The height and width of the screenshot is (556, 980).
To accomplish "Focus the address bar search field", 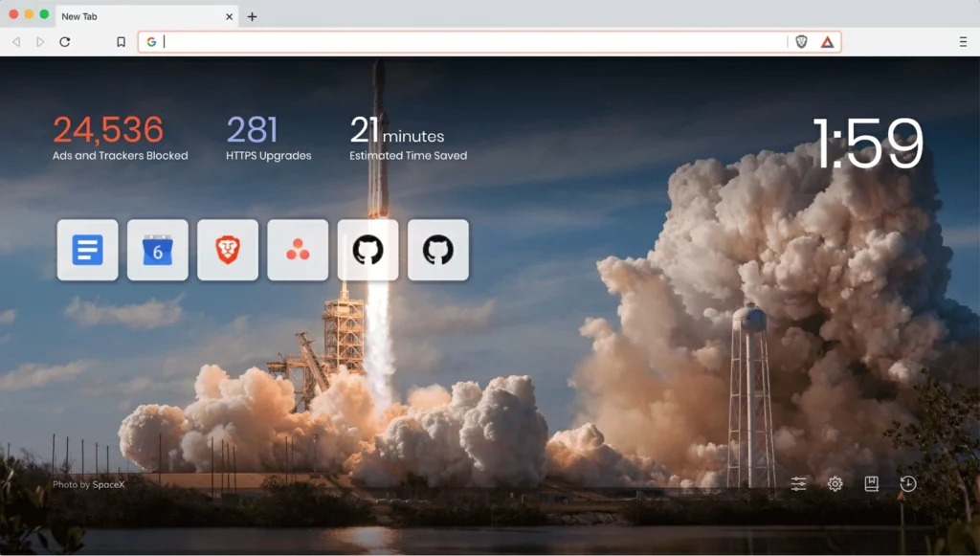I will click(469, 42).
